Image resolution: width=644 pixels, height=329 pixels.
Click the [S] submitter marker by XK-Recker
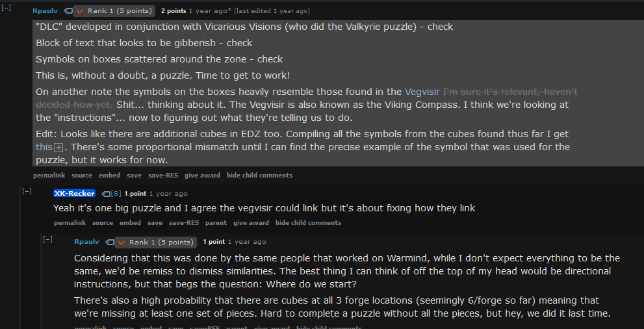(x=116, y=194)
